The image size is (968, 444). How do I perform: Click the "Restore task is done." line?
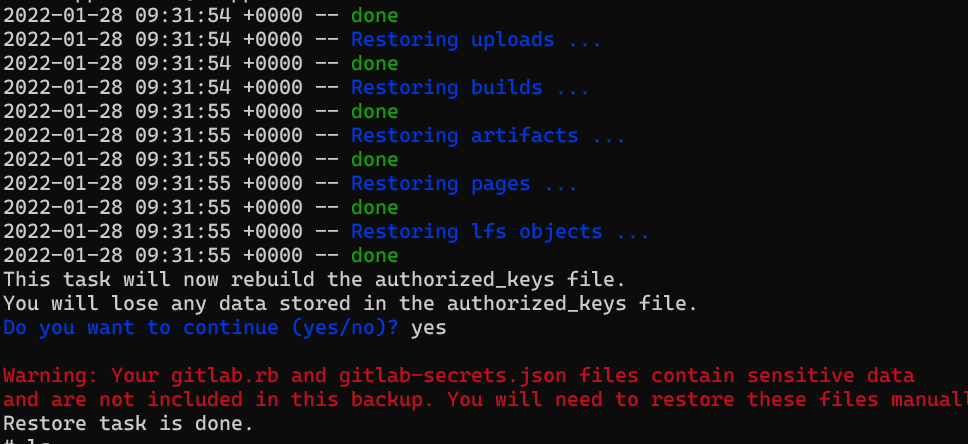point(128,423)
